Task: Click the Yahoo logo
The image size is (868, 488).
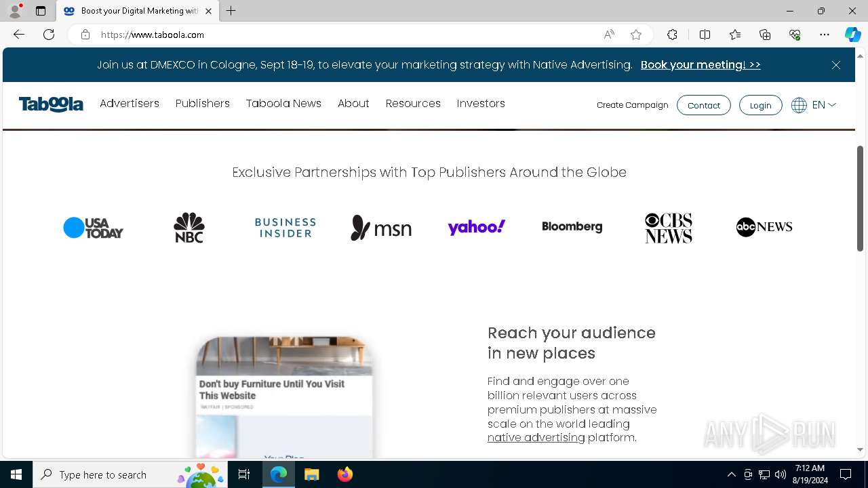Action: tap(477, 227)
